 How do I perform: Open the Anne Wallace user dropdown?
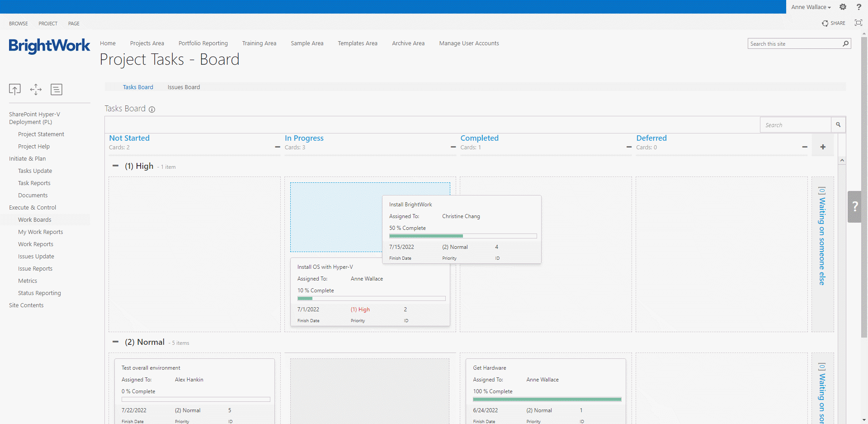[x=811, y=7]
